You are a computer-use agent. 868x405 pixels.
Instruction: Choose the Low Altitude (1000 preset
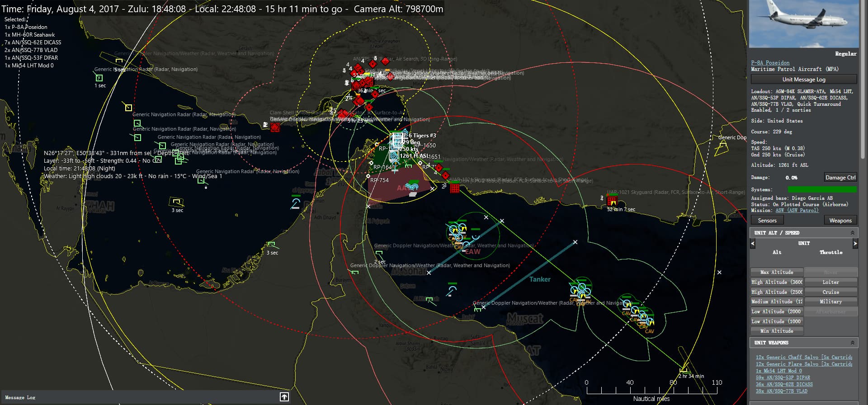pos(777,321)
